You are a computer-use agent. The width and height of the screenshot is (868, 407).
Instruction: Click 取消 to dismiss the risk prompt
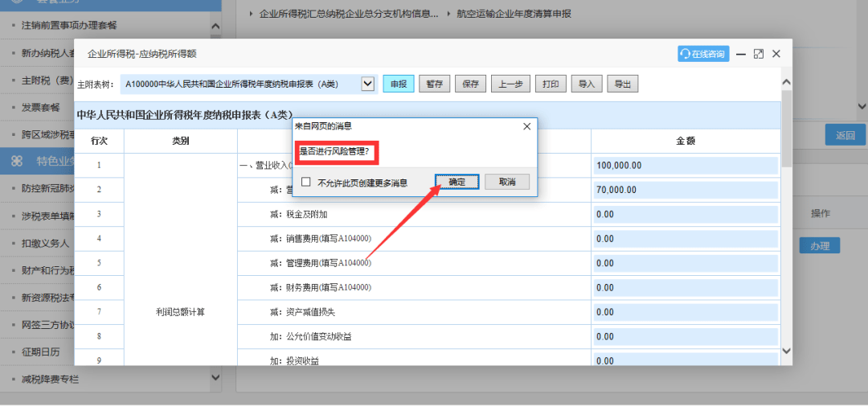506,182
